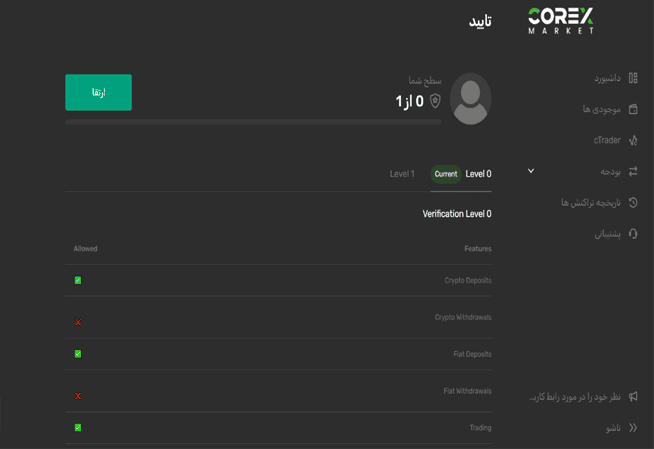Viewport: 654px width, 449px height.
Task: Click the Crypto Deposits feature text
Action: [x=468, y=280]
